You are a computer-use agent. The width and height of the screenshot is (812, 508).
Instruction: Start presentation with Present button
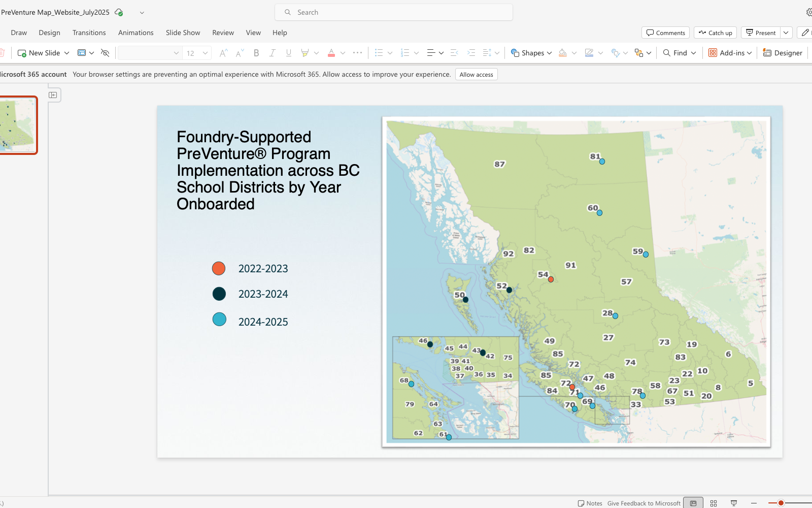pos(760,33)
